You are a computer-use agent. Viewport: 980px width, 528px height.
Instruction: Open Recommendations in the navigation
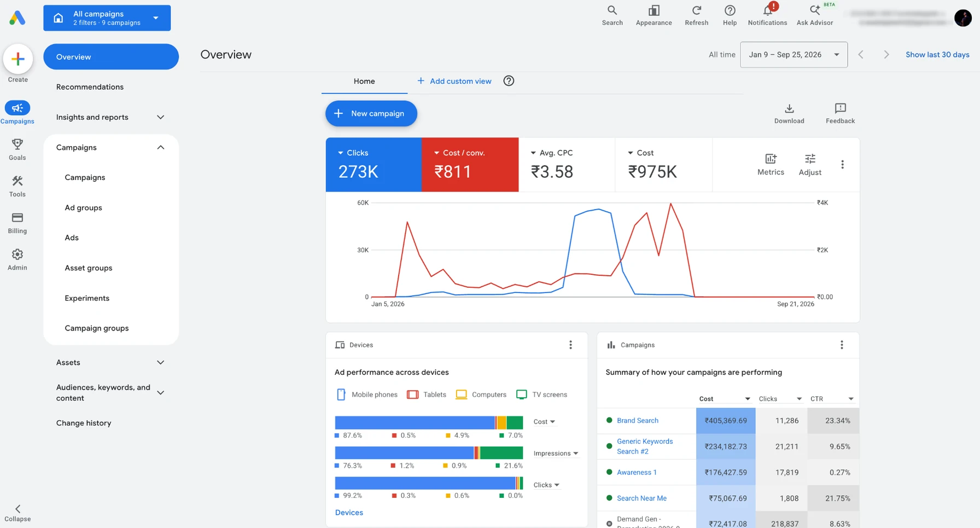pos(90,87)
